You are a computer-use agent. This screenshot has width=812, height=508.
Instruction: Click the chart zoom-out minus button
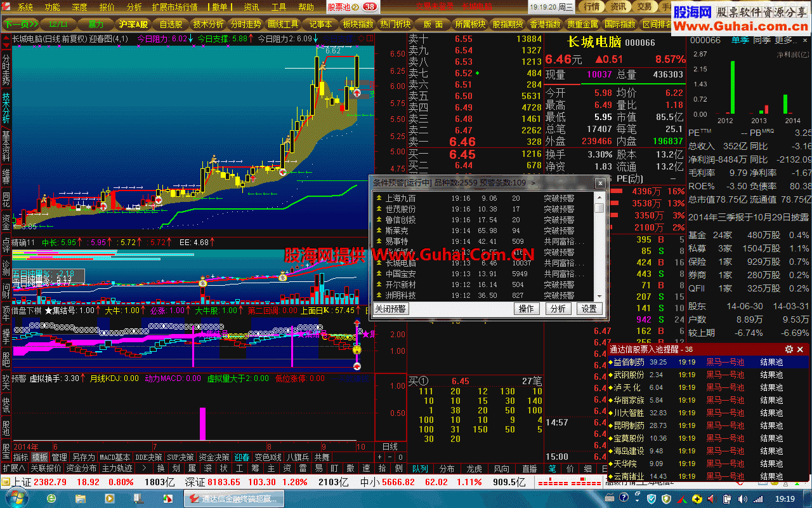click(390, 457)
